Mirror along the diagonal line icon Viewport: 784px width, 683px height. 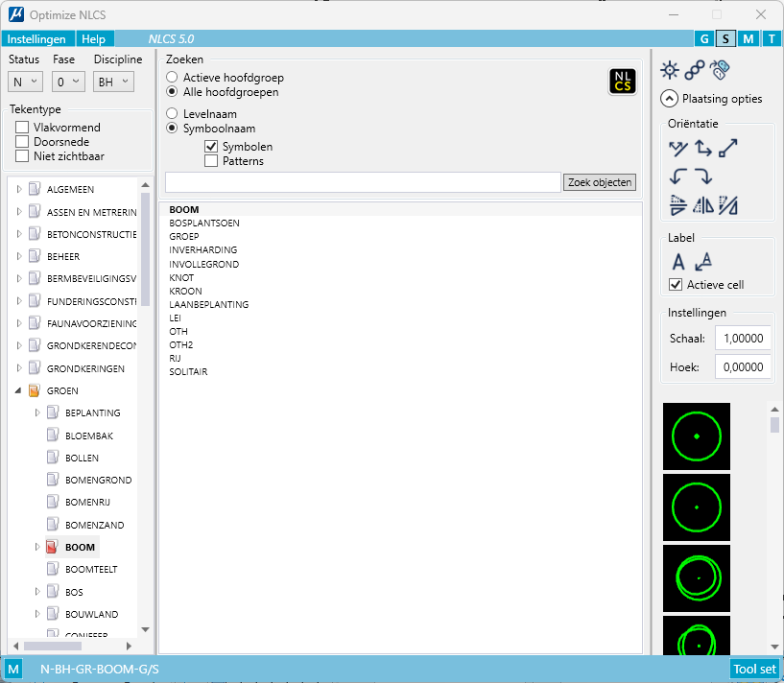[x=728, y=205]
